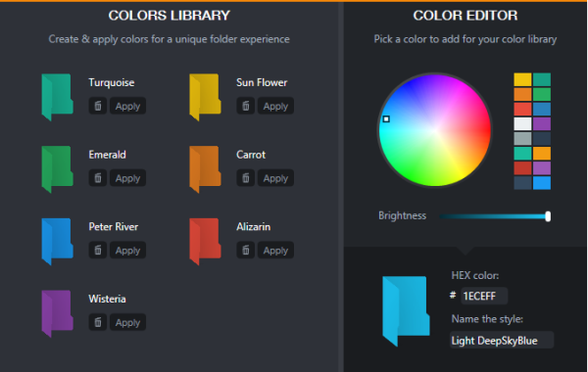Click the Peter River folder icon
This screenshot has width=588, height=372.
coord(57,241)
